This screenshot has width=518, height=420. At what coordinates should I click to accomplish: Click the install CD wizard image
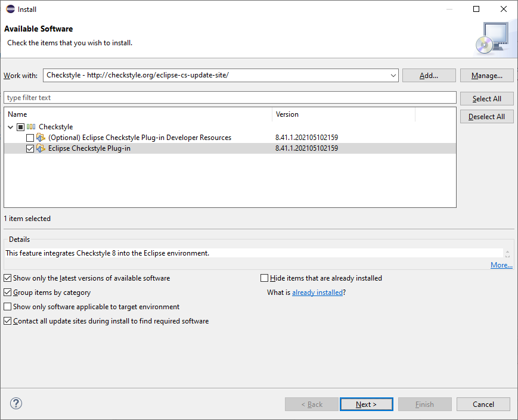[x=492, y=38]
